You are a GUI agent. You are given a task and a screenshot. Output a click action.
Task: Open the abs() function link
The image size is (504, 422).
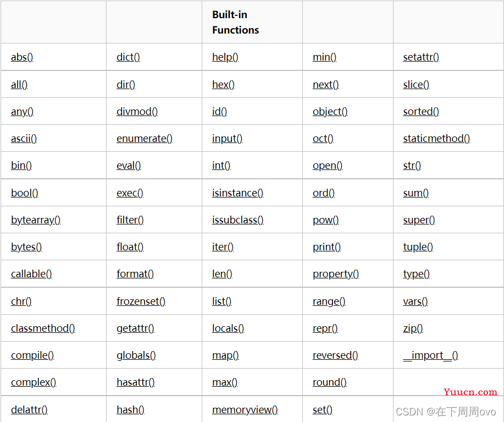[22, 57]
